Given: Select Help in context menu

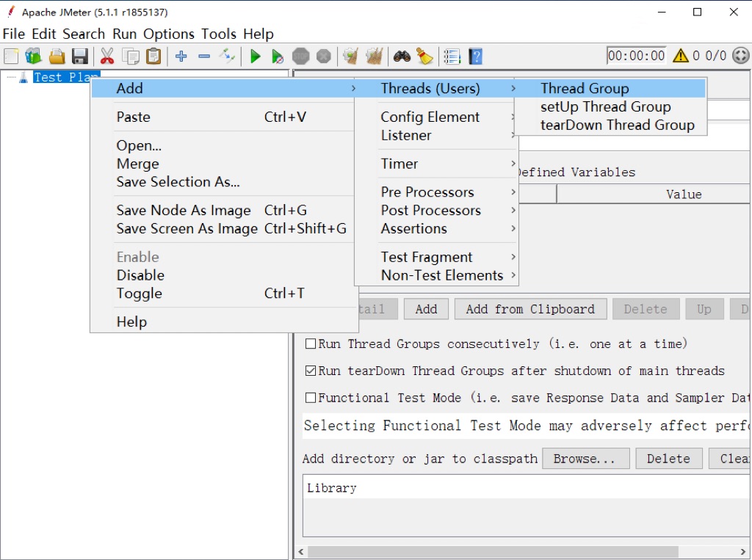Looking at the screenshot, I should point(224,321).
